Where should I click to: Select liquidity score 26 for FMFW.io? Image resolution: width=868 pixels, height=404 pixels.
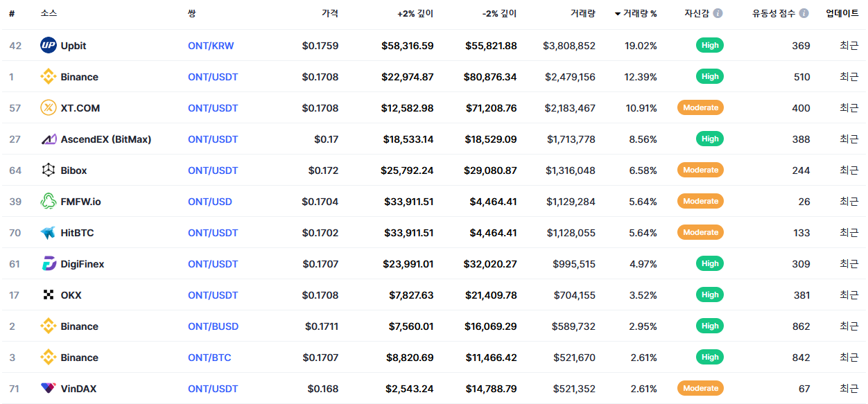[x=804, y=202]
